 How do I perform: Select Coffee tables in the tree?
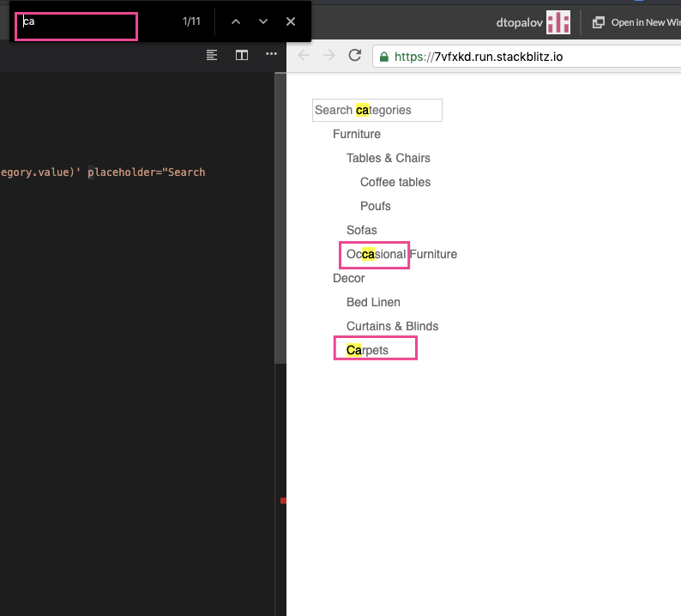pos(395,182)
